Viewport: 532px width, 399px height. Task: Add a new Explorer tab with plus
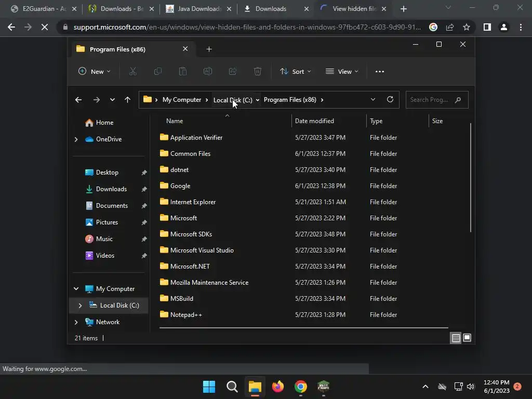(209, 49)
